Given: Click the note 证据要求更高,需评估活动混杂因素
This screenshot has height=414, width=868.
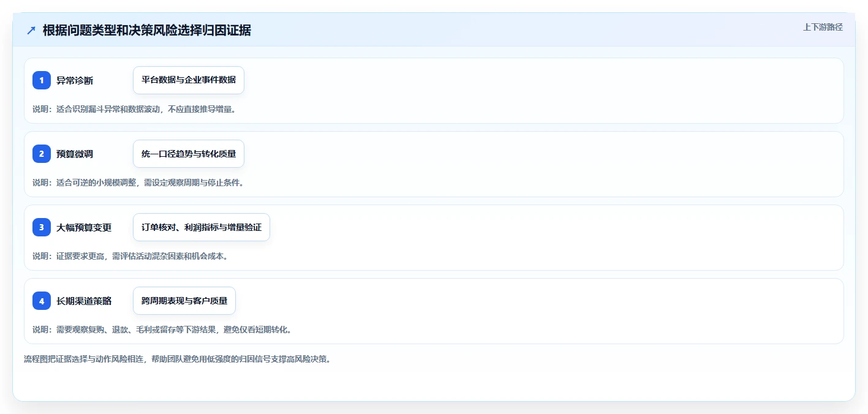Looking at the screenshot, I should (130, 256).
